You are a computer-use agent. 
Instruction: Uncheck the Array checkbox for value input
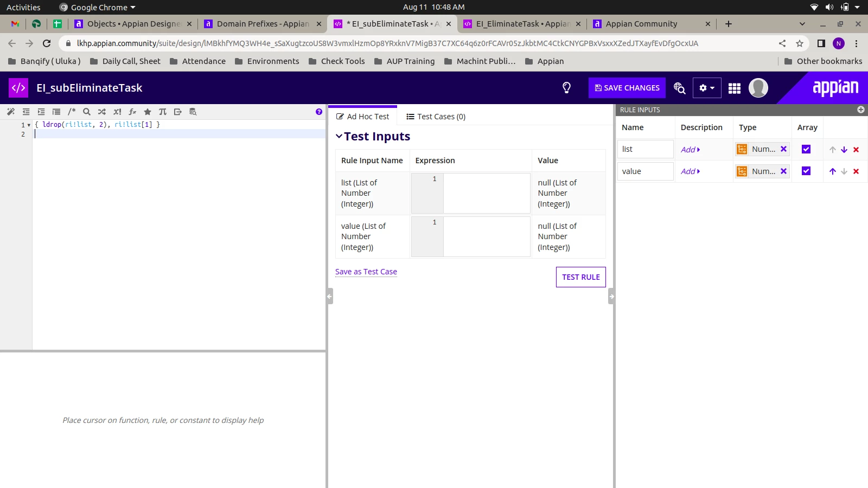click(806, 171)
